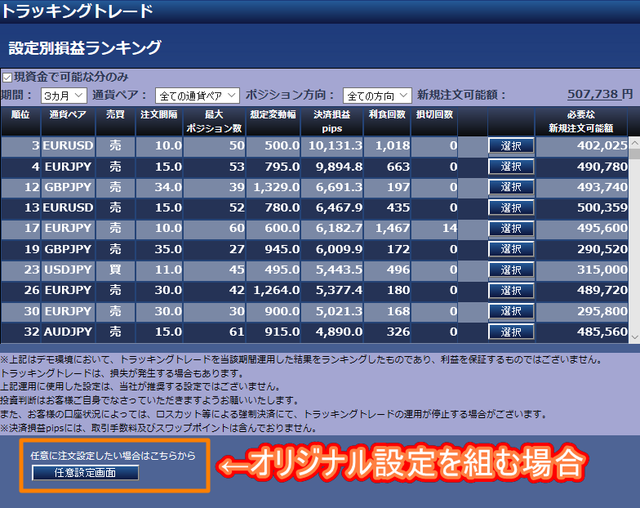Click 選択 button for rank 26 EURJPY
The height and width of the screenshot is (508, 640).
(511, 290)
